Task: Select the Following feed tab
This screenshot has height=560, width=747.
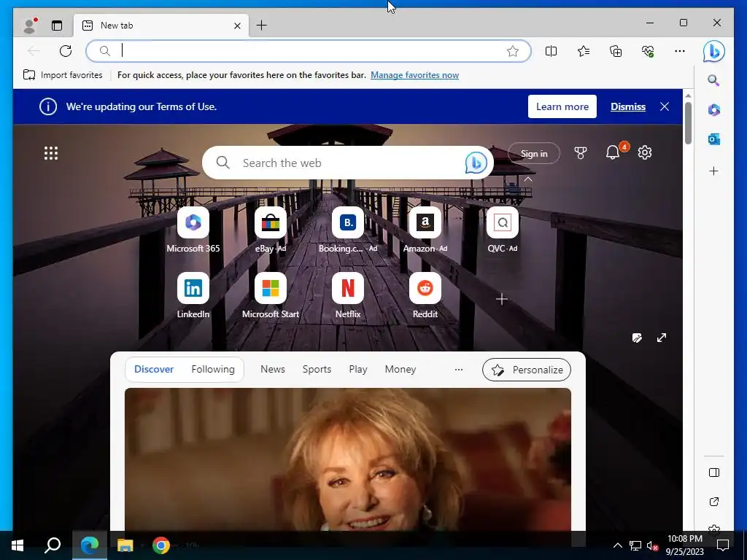Action: [213, 370]
